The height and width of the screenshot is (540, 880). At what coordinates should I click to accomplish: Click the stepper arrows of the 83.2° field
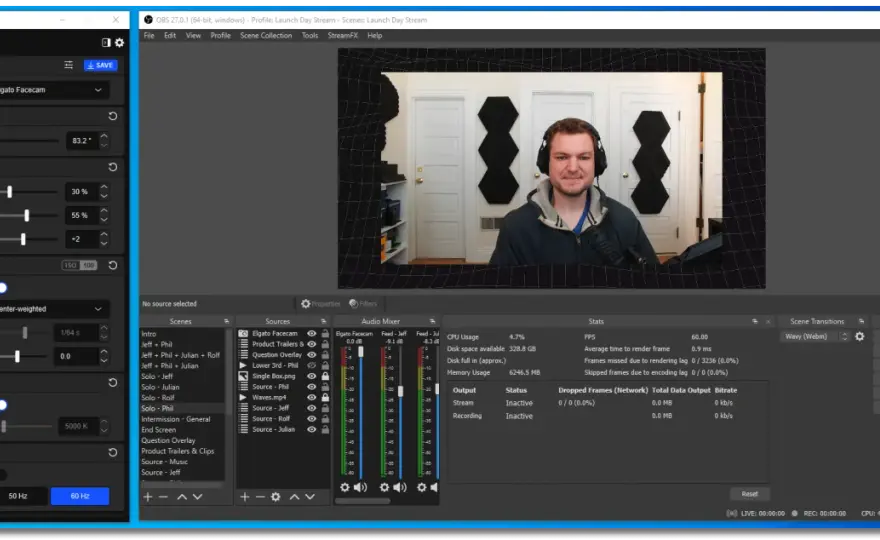coord(104,140)
